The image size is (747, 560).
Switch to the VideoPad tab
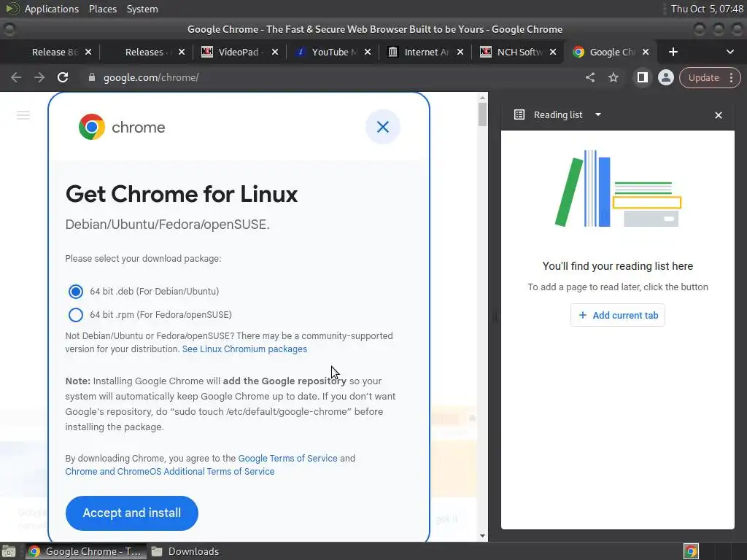(239, 52)
